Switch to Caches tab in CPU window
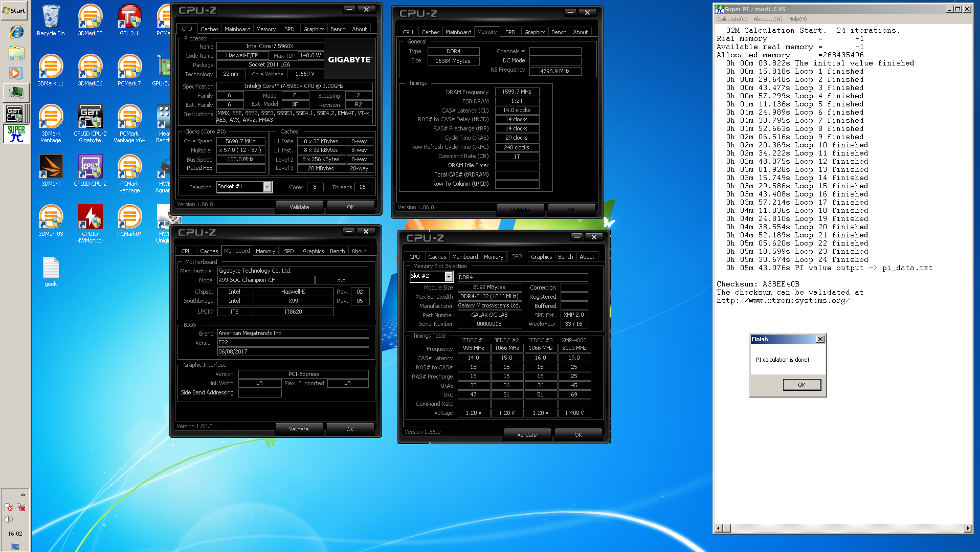The width and height of the screenshot is (980, 552). click(x=209, y=29)
